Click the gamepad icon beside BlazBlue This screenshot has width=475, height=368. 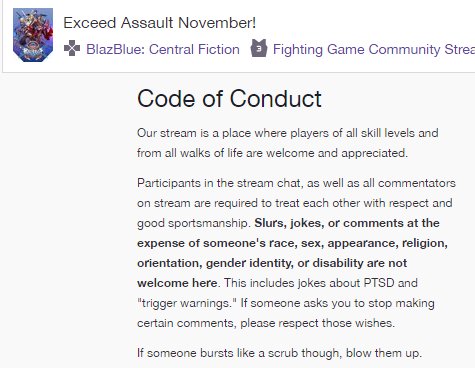72,49
